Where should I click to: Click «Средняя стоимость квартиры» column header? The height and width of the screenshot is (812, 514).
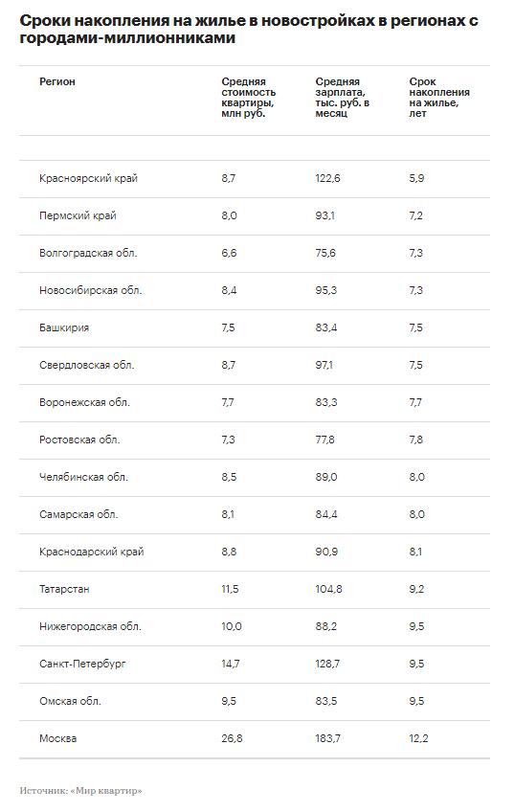(249, 98)
